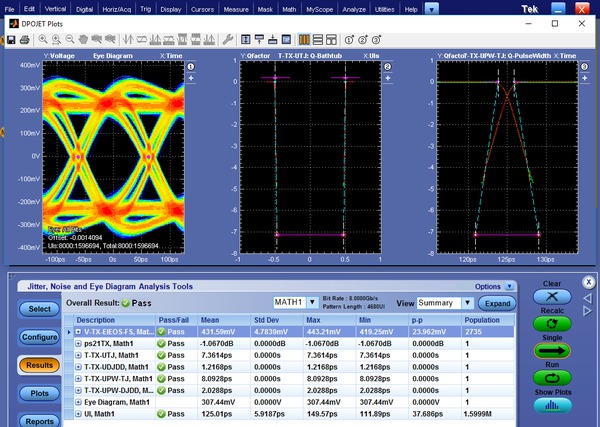Click the wrench settings icon in toolbar
Viewport: 600px width, 427px height.
pos(229,41)
